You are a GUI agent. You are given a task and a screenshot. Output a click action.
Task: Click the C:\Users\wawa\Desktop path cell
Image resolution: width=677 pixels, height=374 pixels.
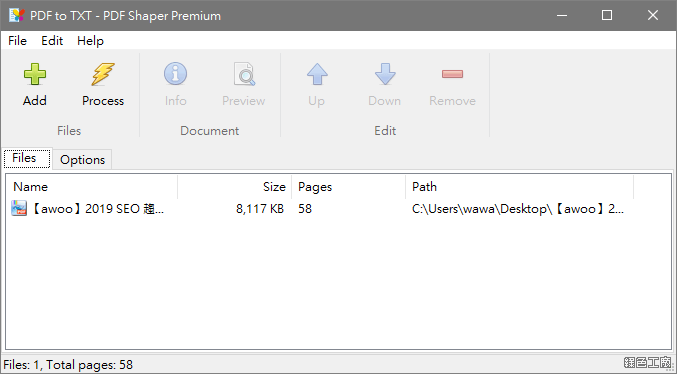[x=518, y=209]
